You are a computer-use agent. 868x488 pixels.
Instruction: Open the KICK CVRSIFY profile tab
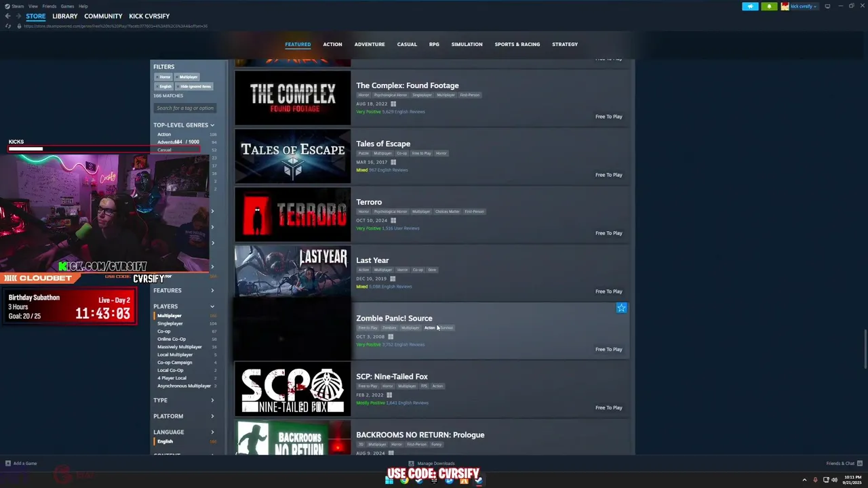[149, 16]
